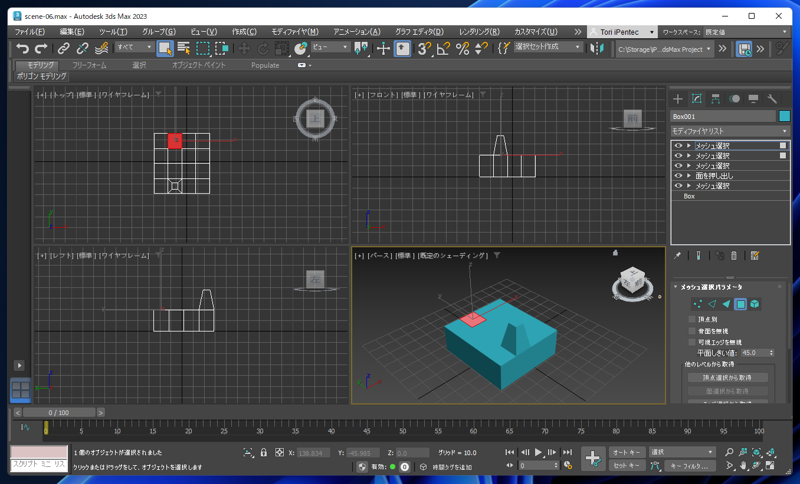This screenshot has height=484, width=800.
Task: Click the Use Pivot Point Center icon
Action: click(x=361, y=48)
